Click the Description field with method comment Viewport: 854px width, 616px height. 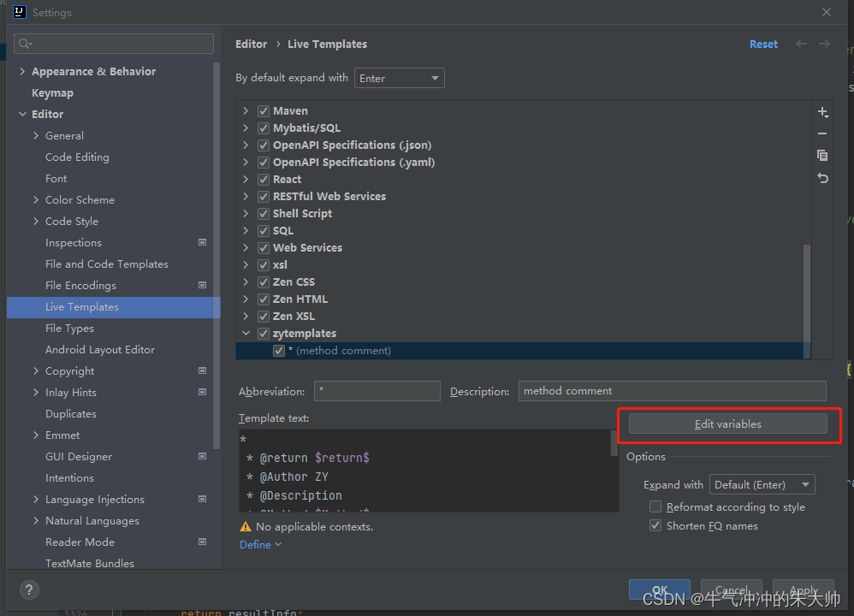point(672,391)
